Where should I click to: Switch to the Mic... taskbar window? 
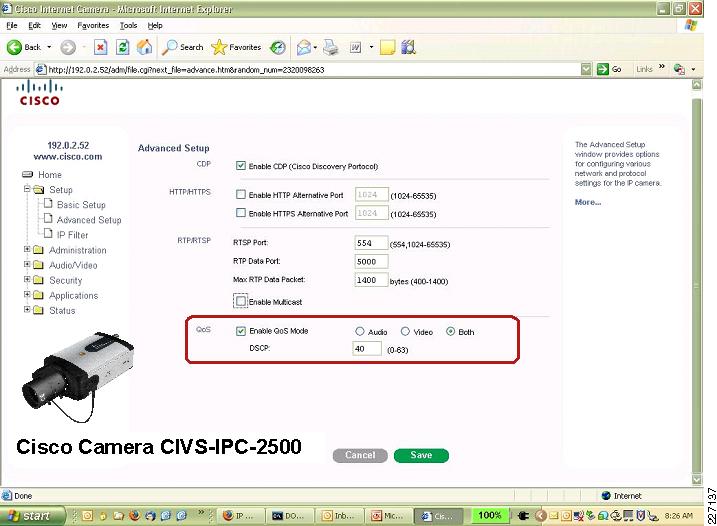pyautogui.click(x=389, y=516)
